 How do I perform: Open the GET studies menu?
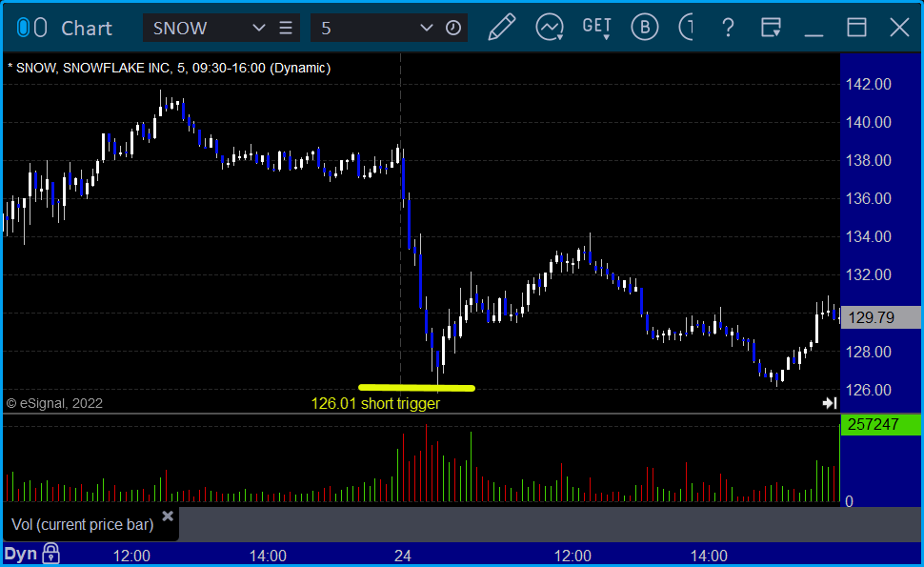tap(596, 28)
